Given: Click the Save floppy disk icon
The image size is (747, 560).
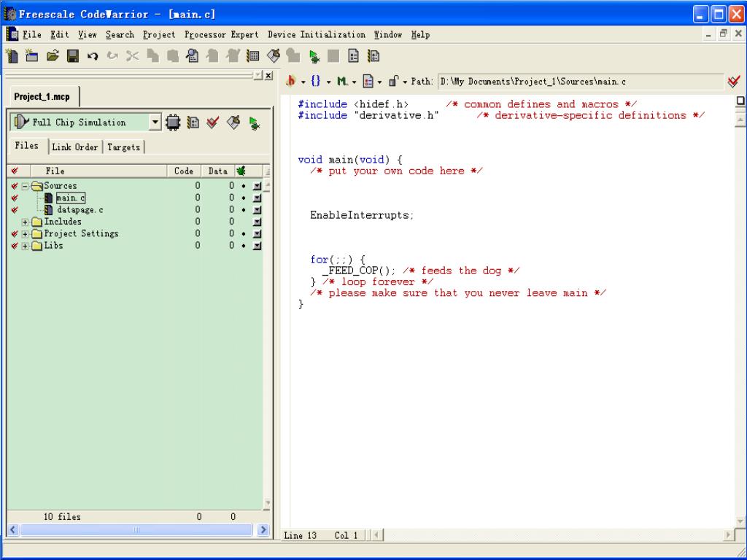Looking at the screenshot, I should click(x=72, y=56).
